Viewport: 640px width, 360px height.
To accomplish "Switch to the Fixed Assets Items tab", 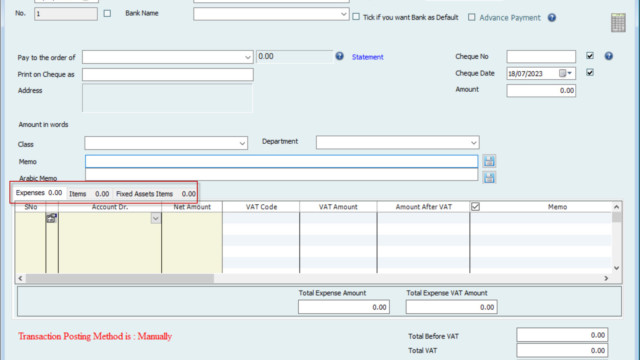I will point(155,194).
